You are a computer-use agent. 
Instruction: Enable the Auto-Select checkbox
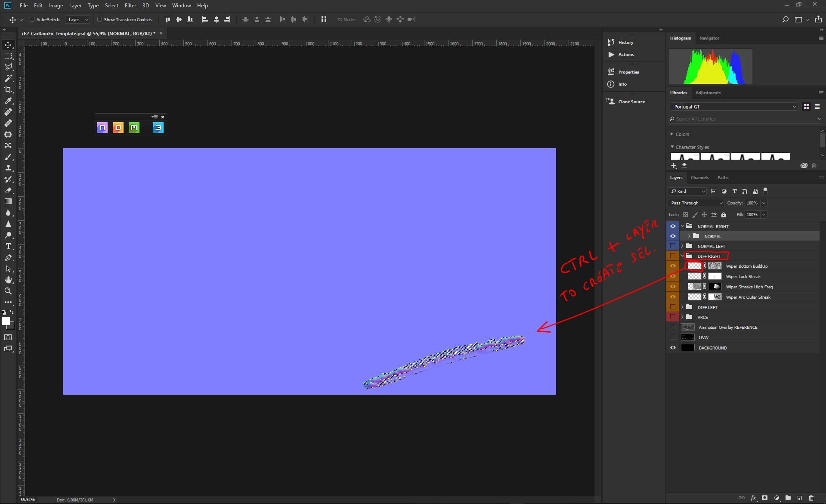32,19
